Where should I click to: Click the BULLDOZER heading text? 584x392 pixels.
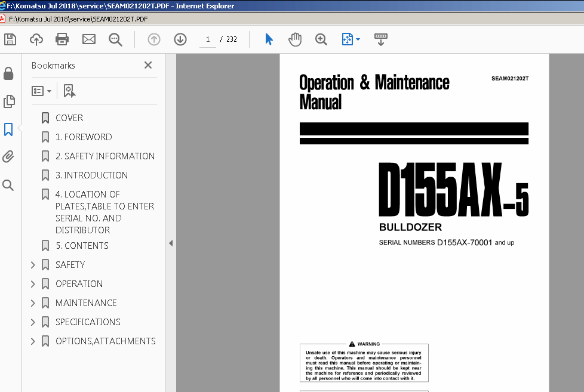(410, 227)
